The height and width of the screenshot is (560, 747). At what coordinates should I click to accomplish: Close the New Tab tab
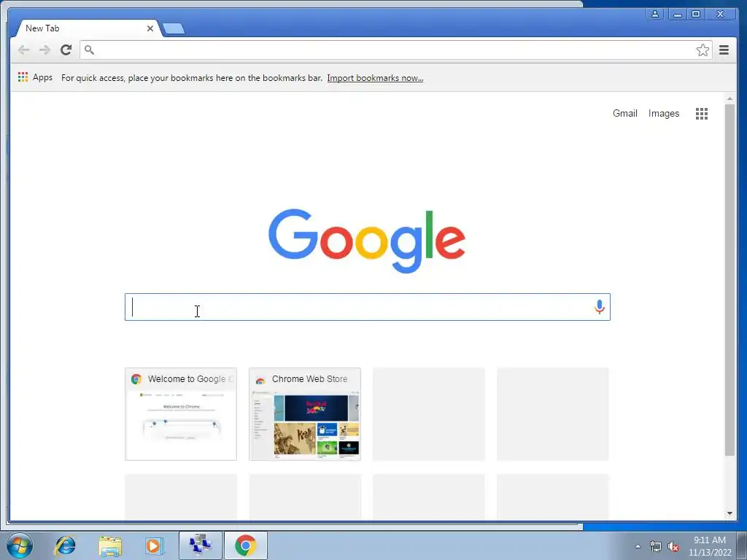point(150,28)
